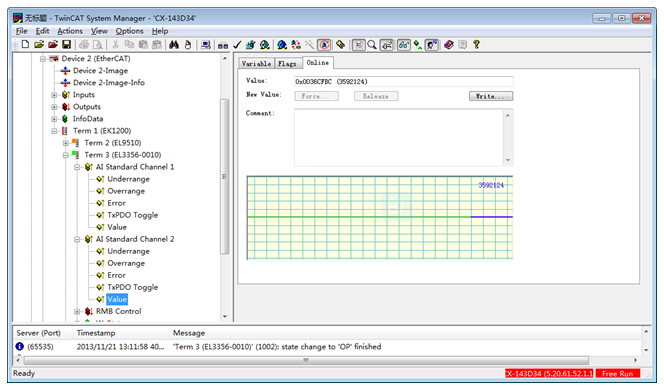Screen dimensions: 664x387
Task: Click the Restart in Run Mode icon
Action: pyautogui.click(x=265, y=44)
